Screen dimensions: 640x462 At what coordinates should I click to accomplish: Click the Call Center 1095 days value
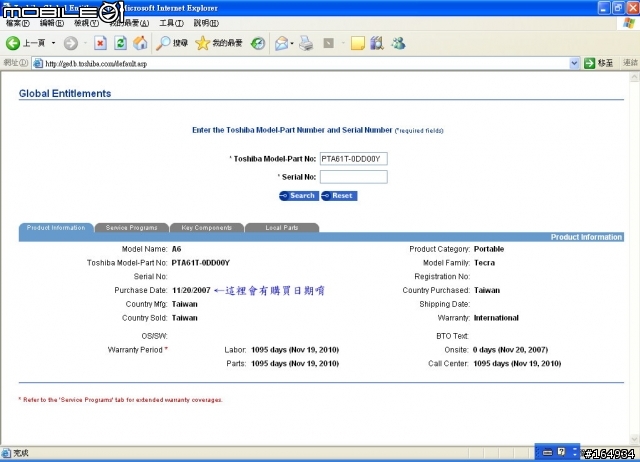click(x=517, y=364)
